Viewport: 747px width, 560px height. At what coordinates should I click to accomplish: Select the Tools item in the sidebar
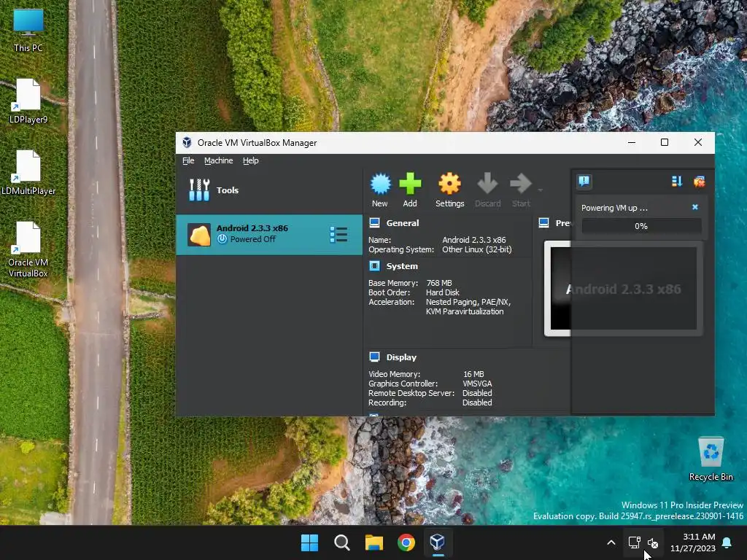[269, 190]
